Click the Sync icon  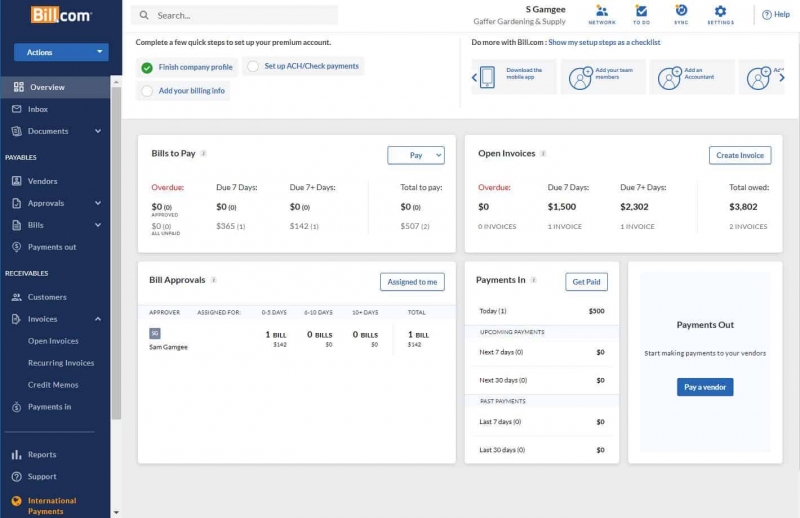point(681,10)
